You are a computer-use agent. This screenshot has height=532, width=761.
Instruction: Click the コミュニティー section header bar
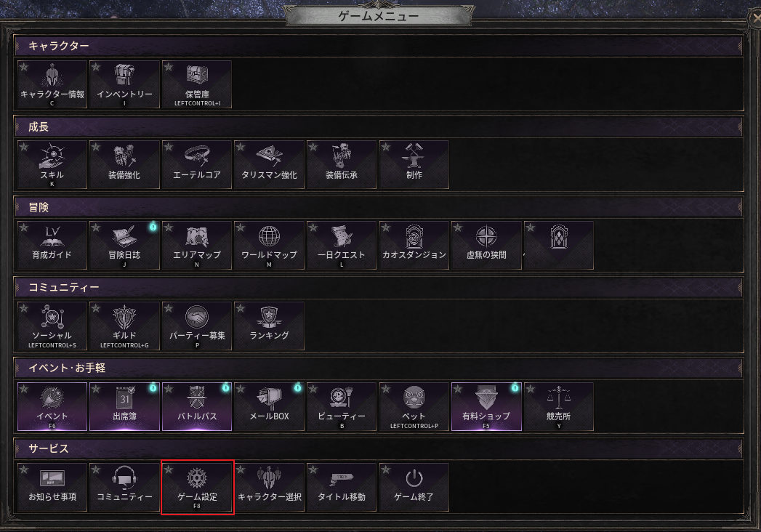pyautogui.click(x=379, y=287)
